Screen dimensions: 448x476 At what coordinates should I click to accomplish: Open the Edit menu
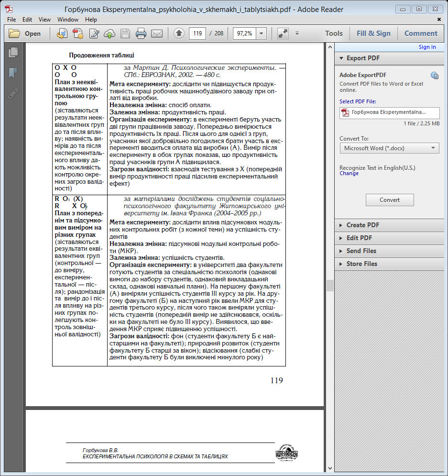pos(27,20)
